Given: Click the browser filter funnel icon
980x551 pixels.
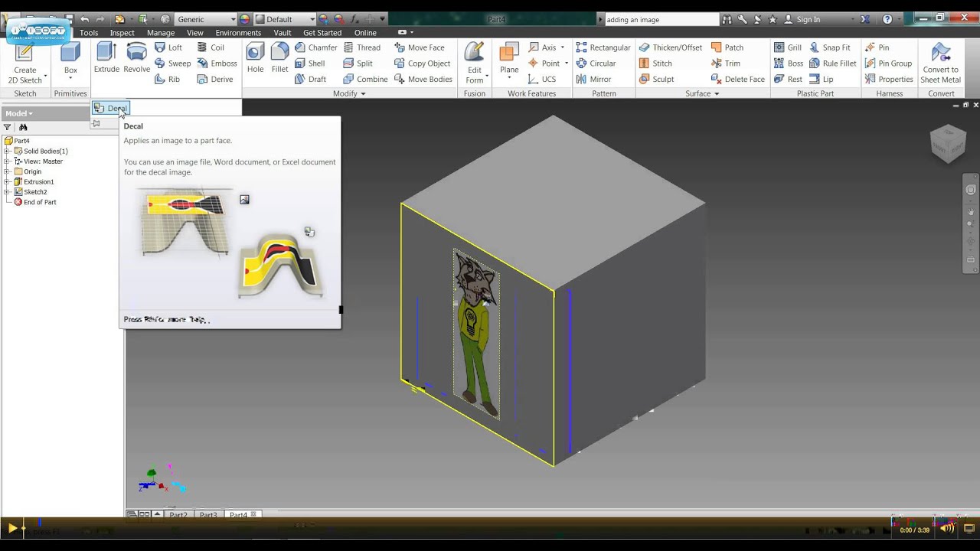Looking at the screenshot, I should coord(8,128).
